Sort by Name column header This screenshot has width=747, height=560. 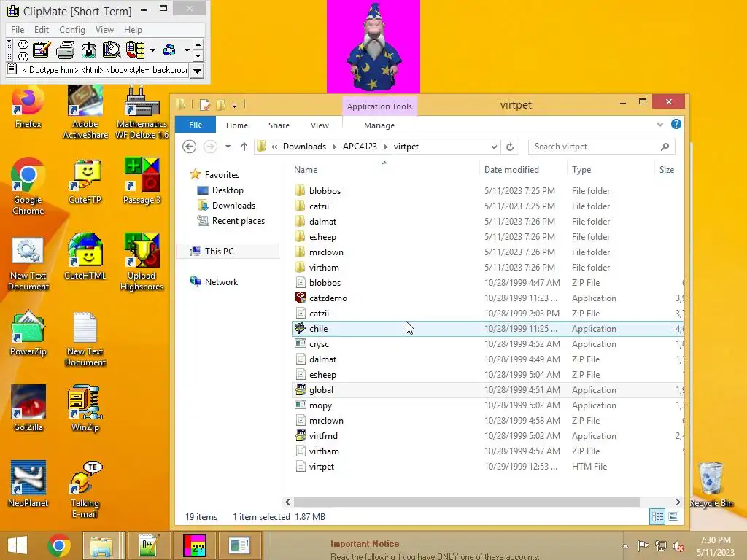coord(306,169)
